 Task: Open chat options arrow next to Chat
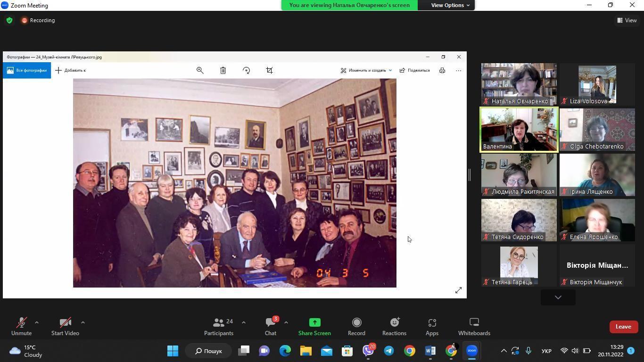point(286,322)
